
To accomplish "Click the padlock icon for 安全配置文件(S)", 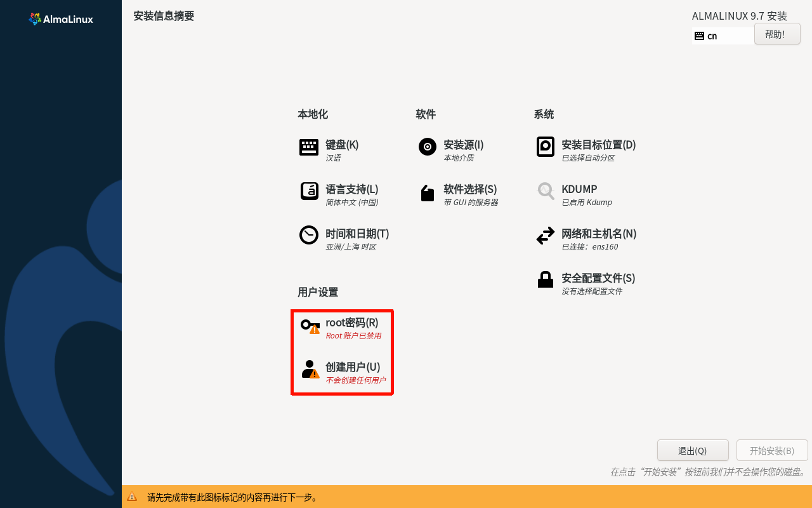I will (546, 279).
